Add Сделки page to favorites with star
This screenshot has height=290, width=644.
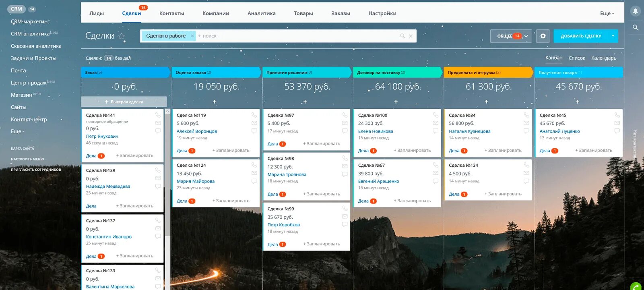click(122, 36)
